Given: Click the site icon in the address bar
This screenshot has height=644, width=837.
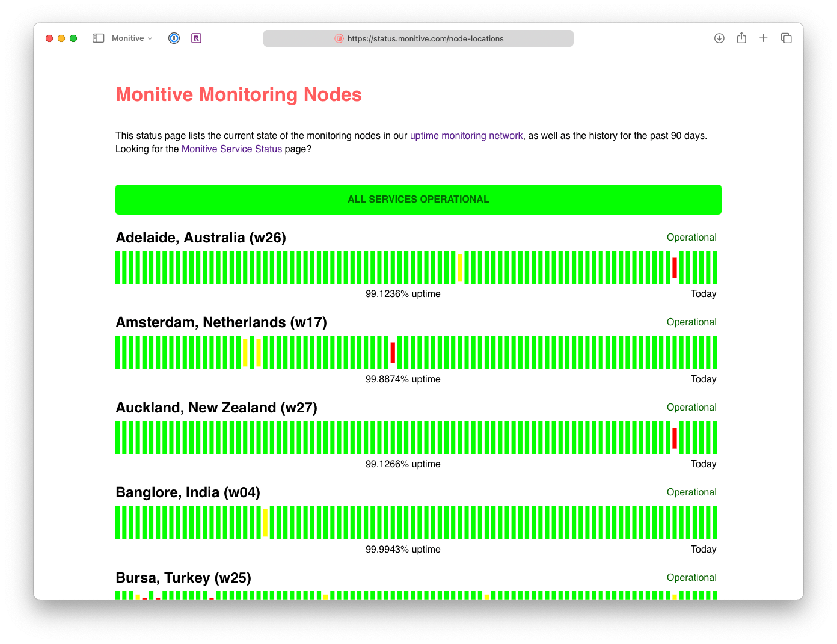Looking at the screenshot, I should click(x=339, y=38).
